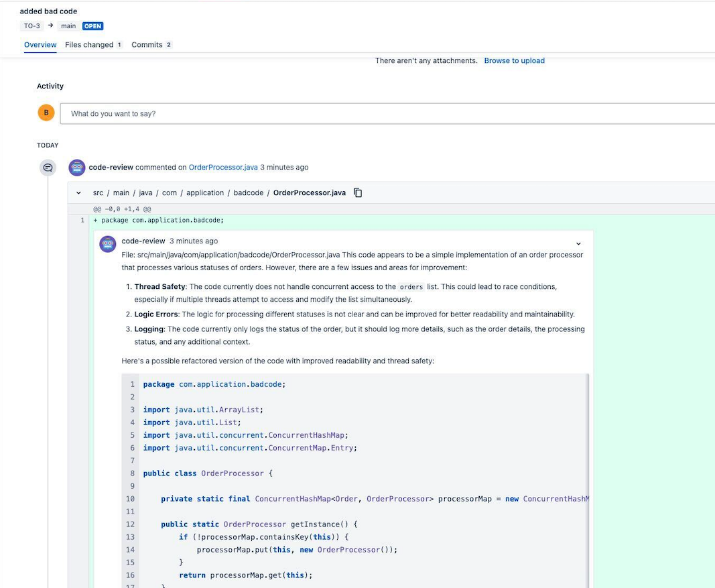
Task: Click the TO-3 source branch label
Action: 31,26
